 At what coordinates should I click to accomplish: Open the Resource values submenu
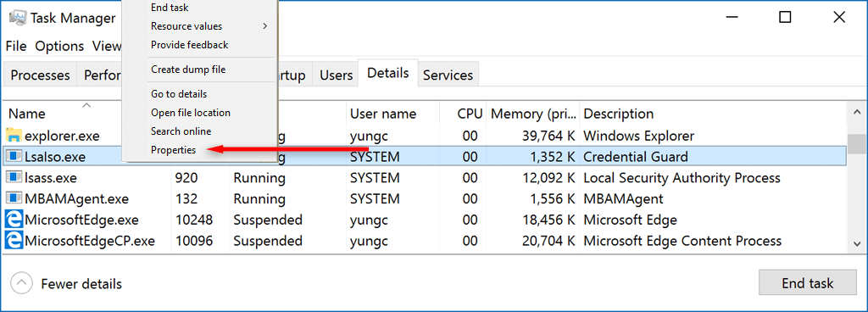click(x=210, y=26)
